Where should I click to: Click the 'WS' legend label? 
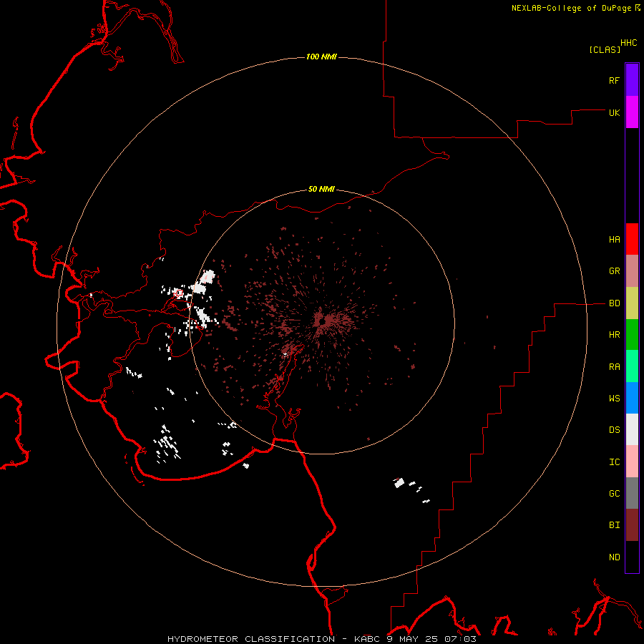pyautogui.click(x=615, y=398)
